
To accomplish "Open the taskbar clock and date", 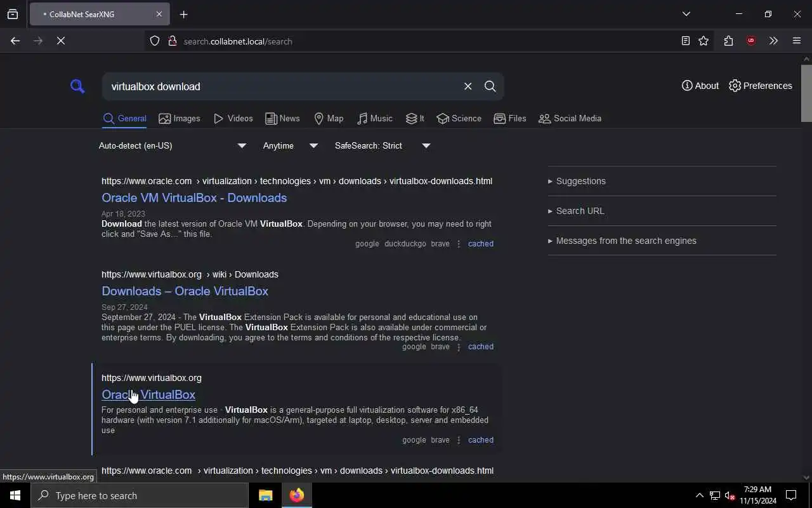I will pyautogui.click(x=758, y=495).
